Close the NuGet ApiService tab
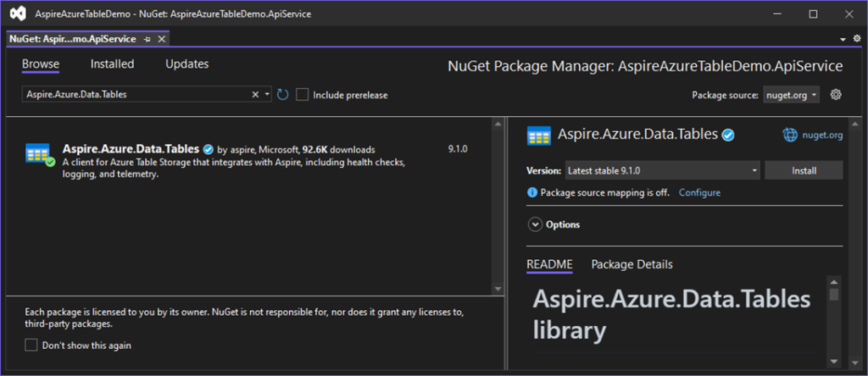Image resolution: width=868 pixels, height=376 pixels. tap(162, 39)
